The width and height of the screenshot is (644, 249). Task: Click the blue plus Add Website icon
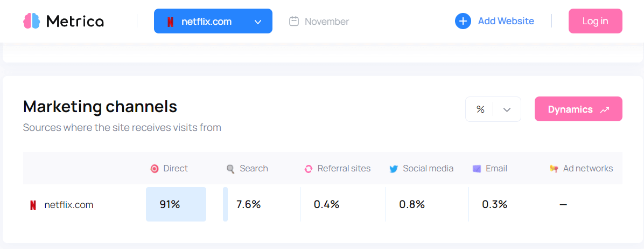463,21
